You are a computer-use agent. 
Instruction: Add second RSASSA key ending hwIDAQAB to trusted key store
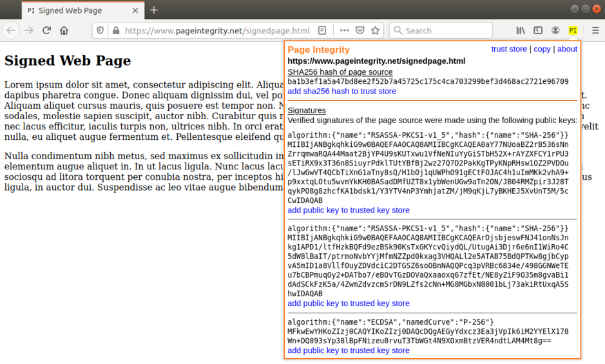349,303
